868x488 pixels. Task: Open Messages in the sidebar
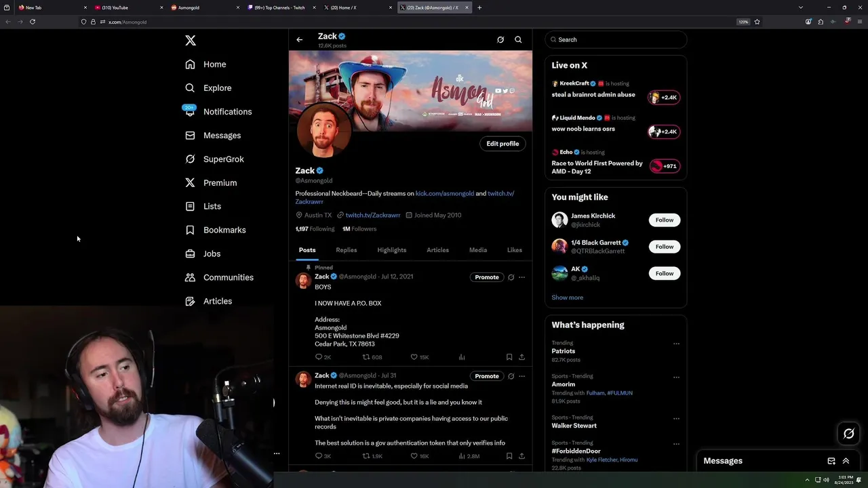(213, 136)
